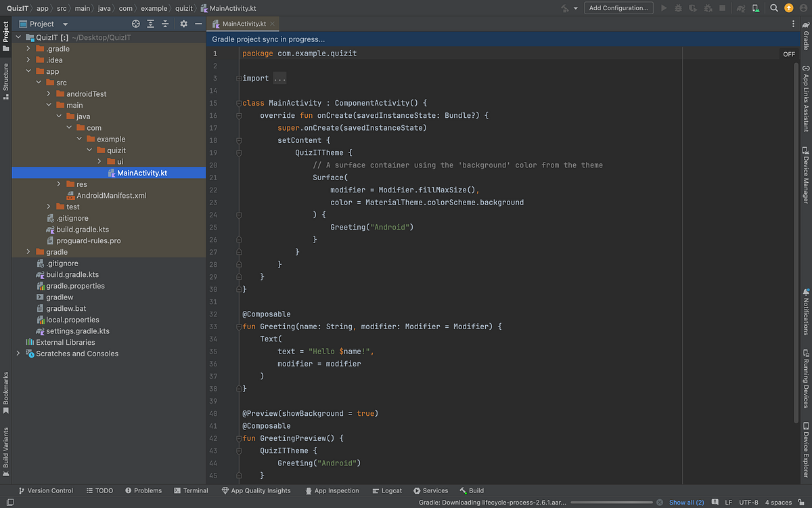Open the Terminal tab at the bottom

[x=191, y=490]
